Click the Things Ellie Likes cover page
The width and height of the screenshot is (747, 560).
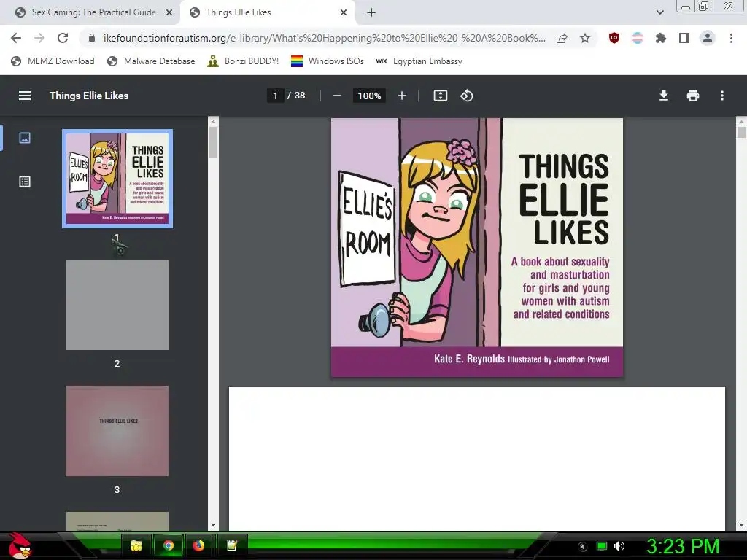(x=477, y=247)
